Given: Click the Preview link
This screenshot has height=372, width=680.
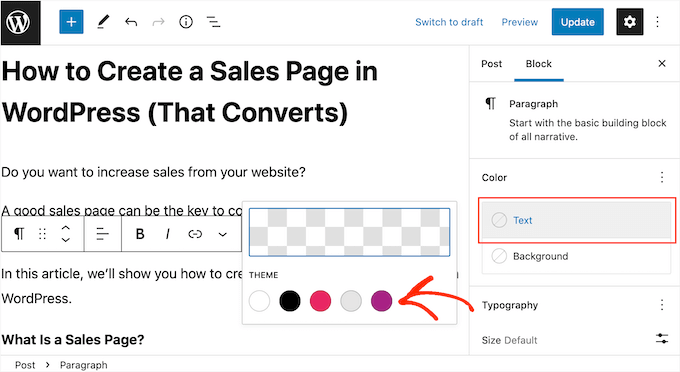Looking at the screenshot, I should tap(520, 22).
